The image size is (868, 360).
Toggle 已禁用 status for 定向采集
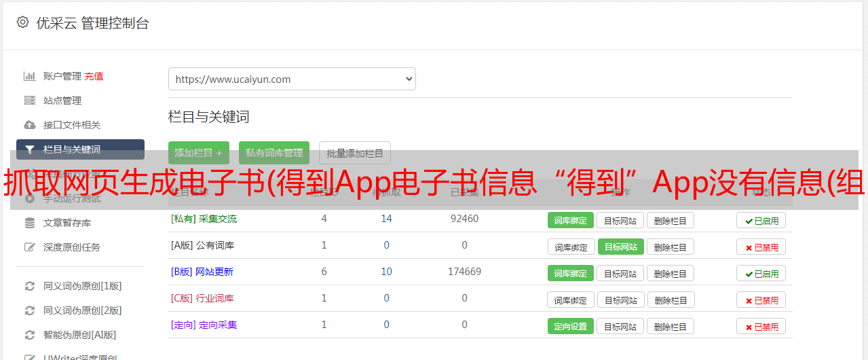click(761, 326)
